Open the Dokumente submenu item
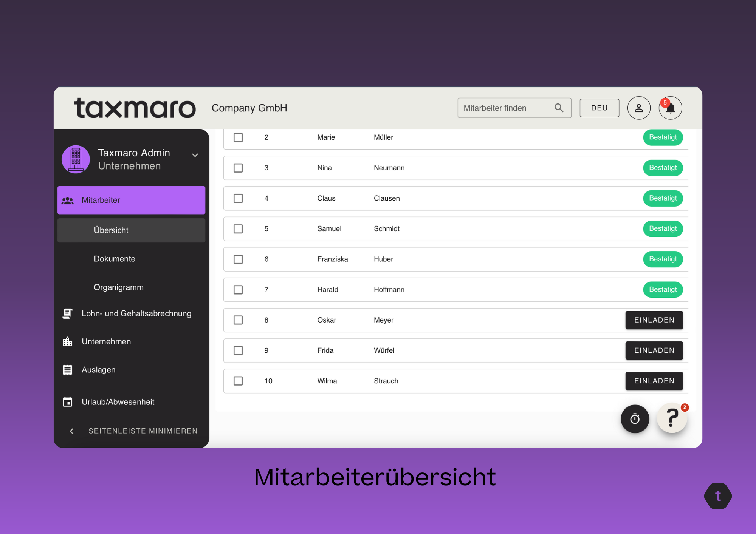The image size is (756, 534). click(115, 259)
